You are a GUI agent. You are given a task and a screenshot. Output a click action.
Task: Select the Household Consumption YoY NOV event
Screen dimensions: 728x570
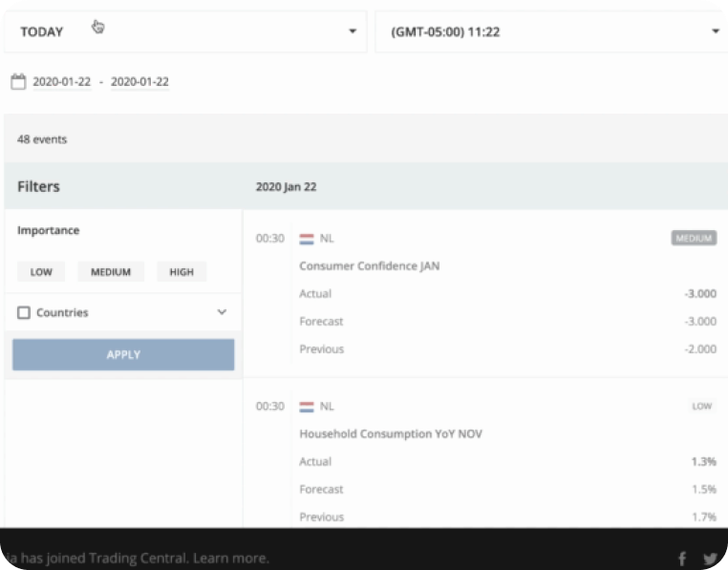(x=391, y=434)
